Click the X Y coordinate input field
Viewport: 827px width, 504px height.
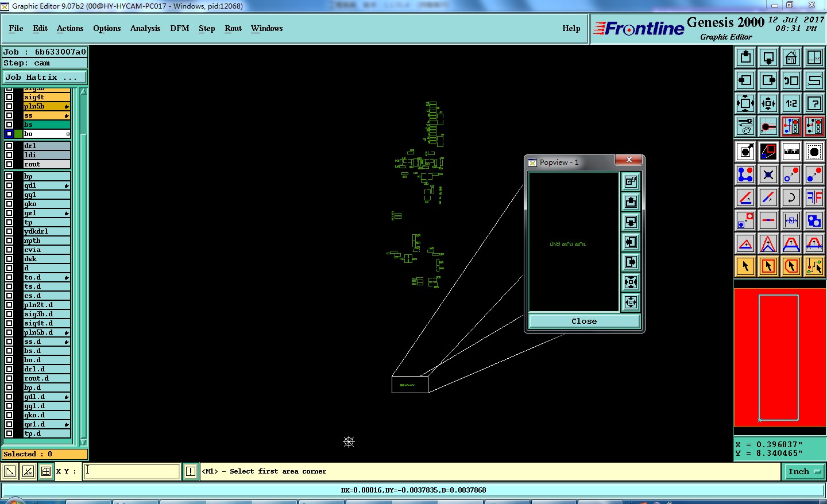(x=132, y=471)
